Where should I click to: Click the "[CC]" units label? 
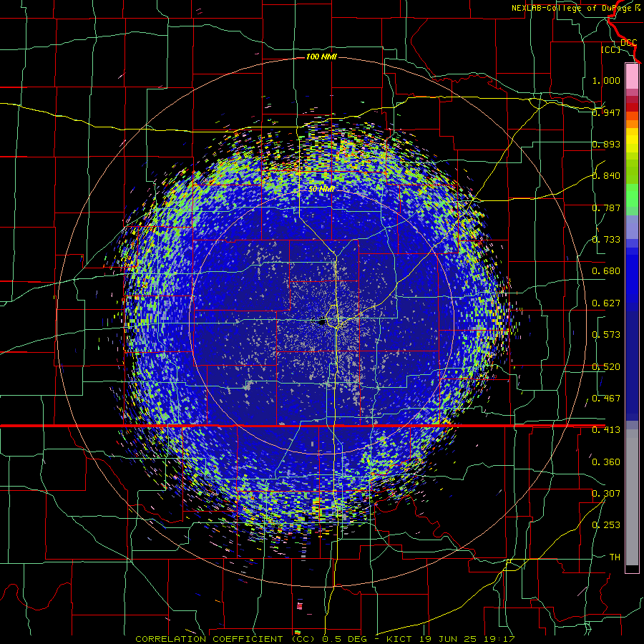610,49
